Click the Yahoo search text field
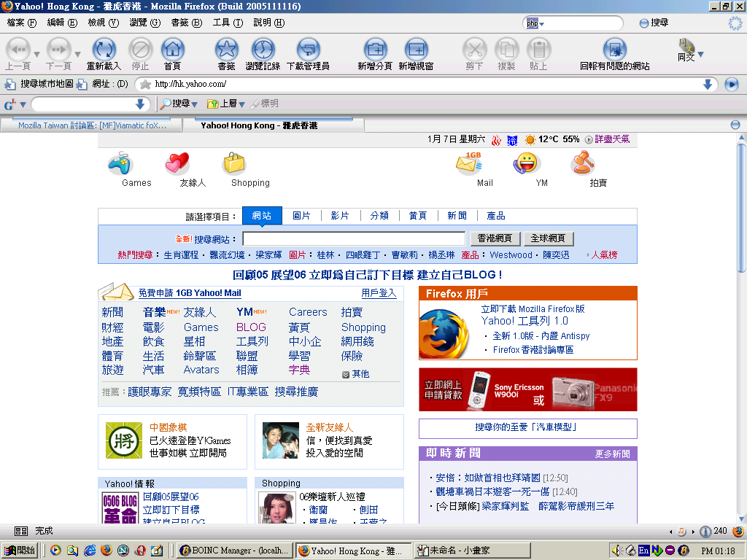The width and height of the screenshot is (747, 560). [354, 239]
